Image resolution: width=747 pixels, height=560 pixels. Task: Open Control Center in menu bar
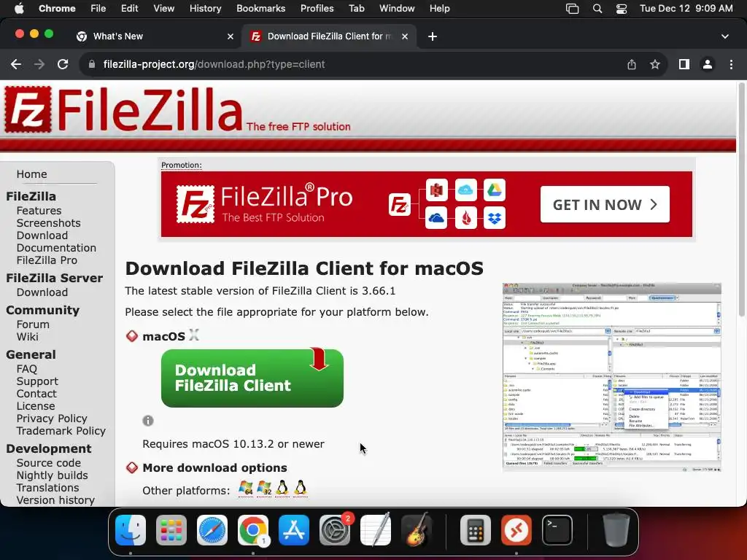tap(622, 9)
